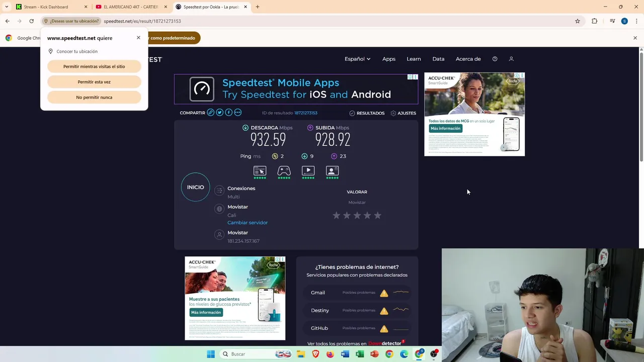Open Brave browser from the taskbar
This screenshot has height=362, width=644.
[x=315, y=354]
